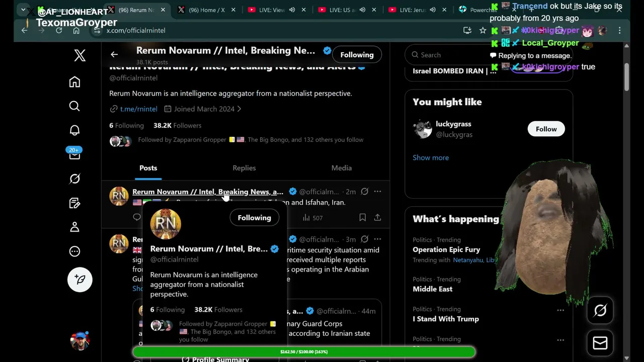Screen dimensions: 644x362
Task: Go back using the profile header arrow
Action: pyautogui.click(x=114, y=54)
